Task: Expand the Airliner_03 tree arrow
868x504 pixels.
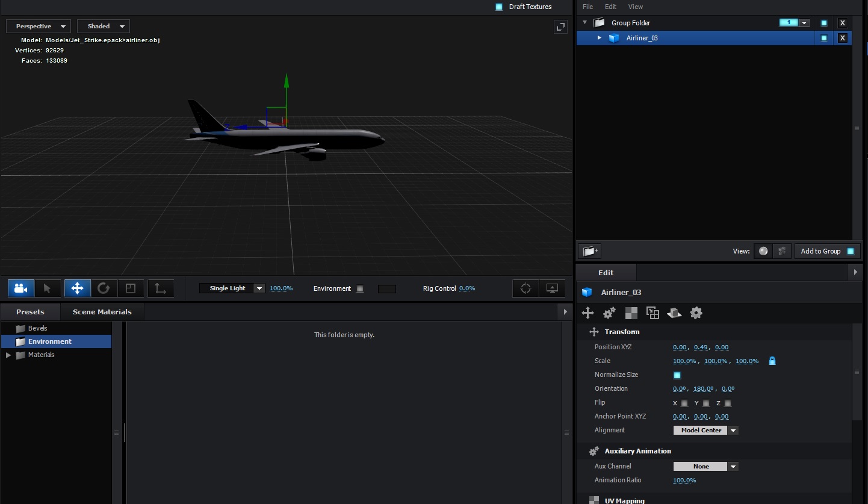Action: [600, 38]
